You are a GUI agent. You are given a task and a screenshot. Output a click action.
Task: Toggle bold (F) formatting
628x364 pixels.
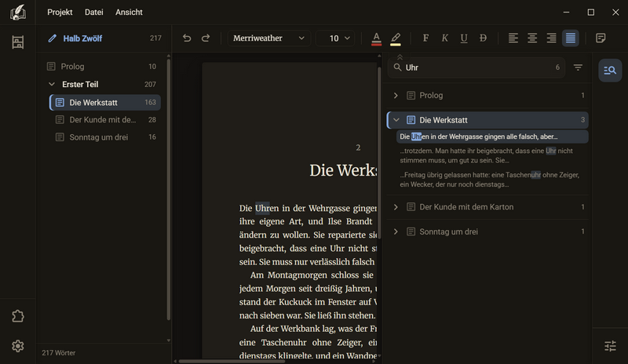pyautogui.click(x=425, y=38)
